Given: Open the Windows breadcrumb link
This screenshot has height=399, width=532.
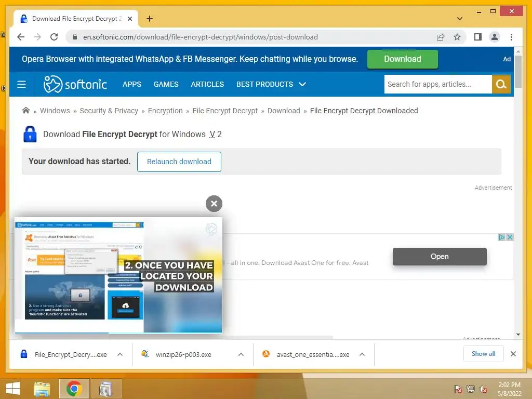Looking at the screenshot, I should [x=55, y=111].
